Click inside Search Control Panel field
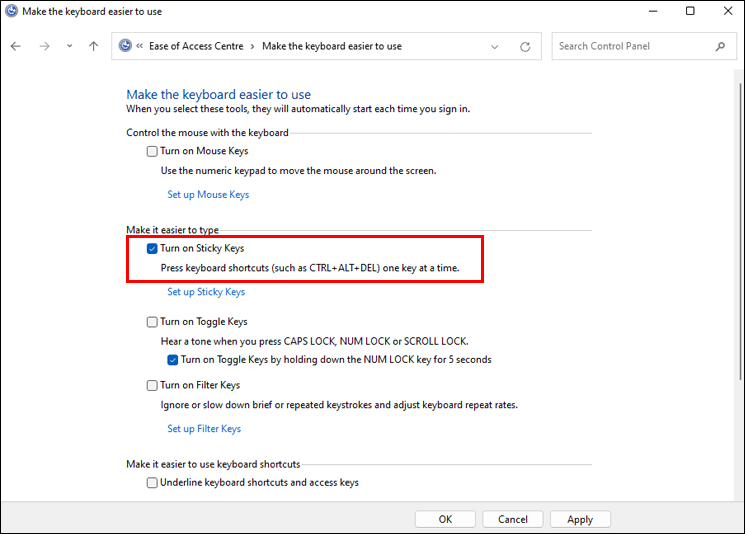 pos(630,46)
